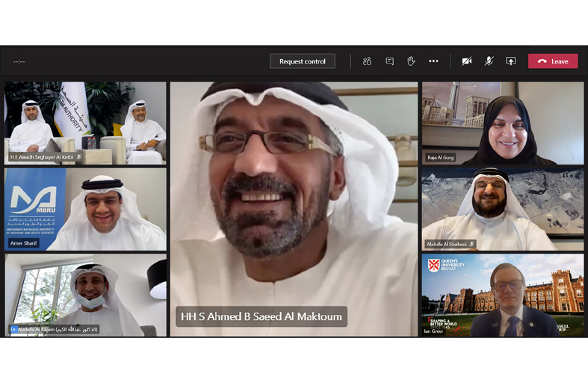Show the meeting participants panel
Screen dimensions: 588x383
(x=367, y=61)
